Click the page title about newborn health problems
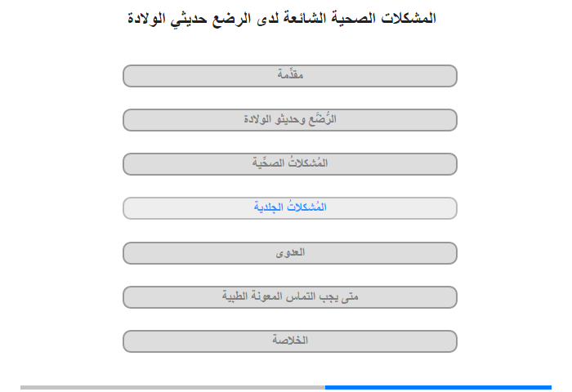Screen dimensions: 572x392 tap(282, 18)
